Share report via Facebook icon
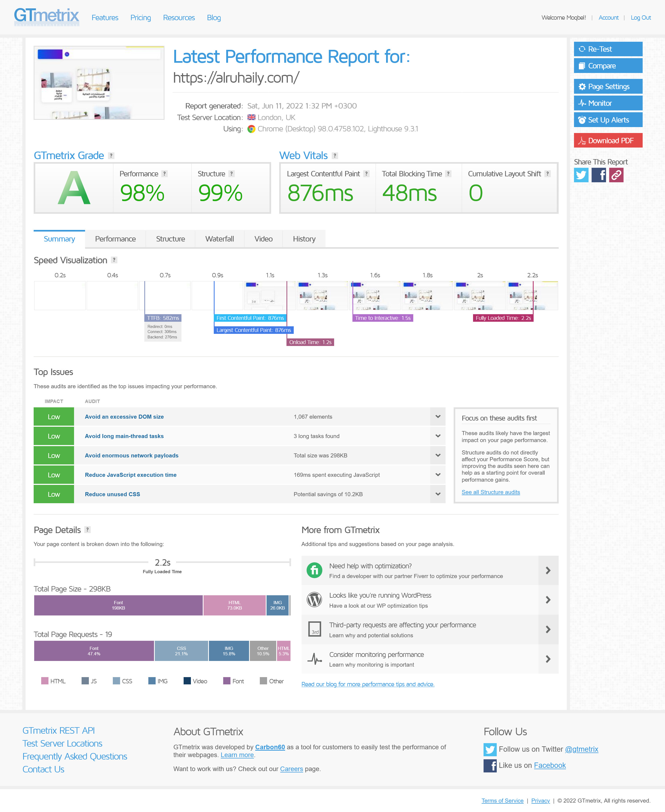The width and height of the screenshot is (665, 812). pyautogui.click(x=598, y=175)
